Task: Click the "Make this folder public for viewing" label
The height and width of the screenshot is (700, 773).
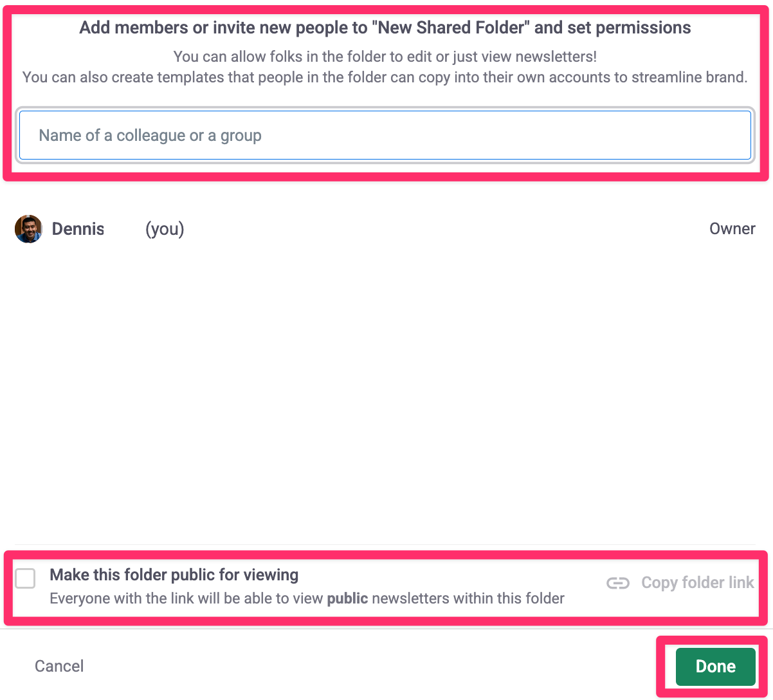Action: 174,575
